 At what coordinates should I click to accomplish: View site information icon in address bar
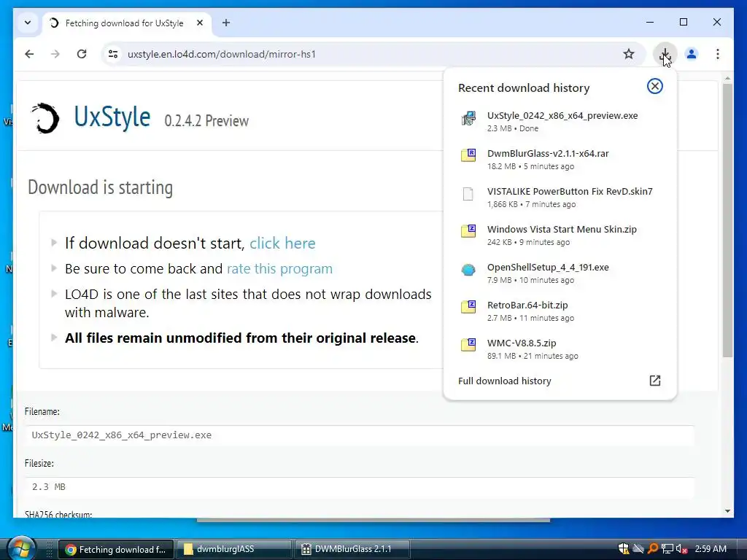[x=113, y=54]
